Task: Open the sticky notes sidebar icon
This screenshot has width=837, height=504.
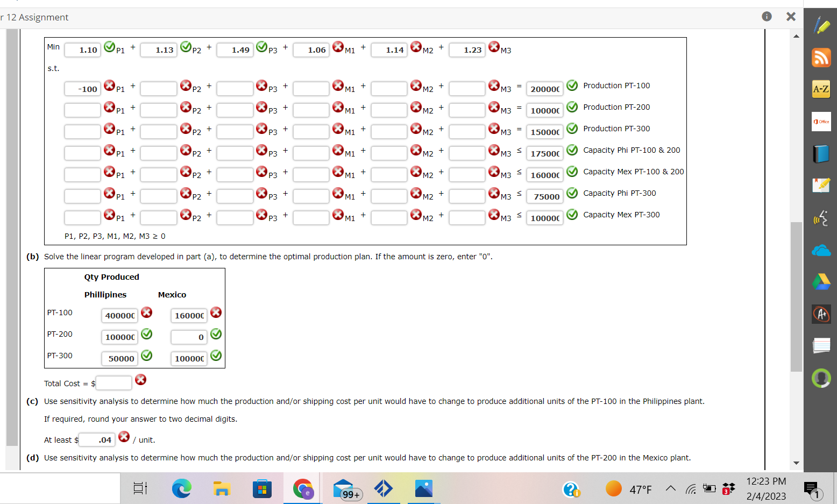Action: (821, 346)
